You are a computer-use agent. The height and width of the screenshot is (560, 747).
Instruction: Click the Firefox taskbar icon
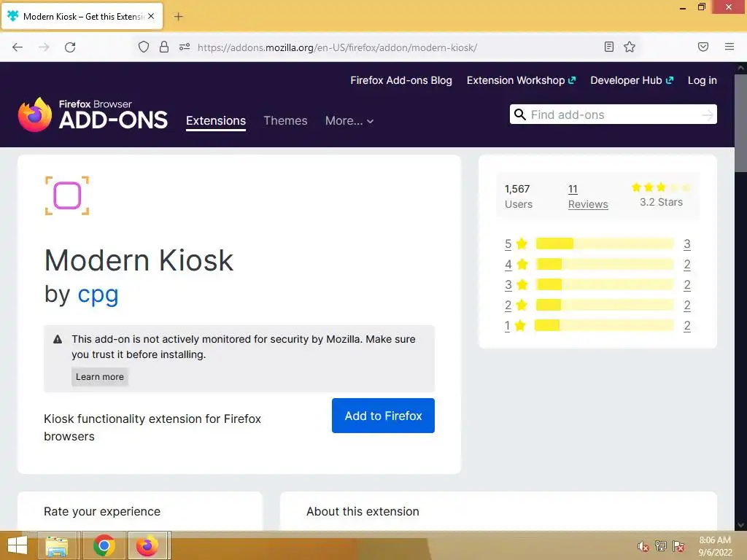[147, 545]
